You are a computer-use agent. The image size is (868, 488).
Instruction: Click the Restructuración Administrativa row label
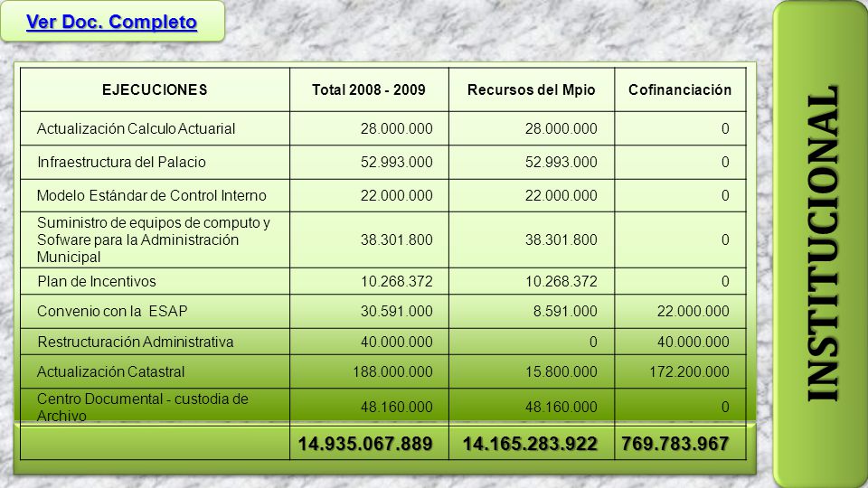coord(136,342)
